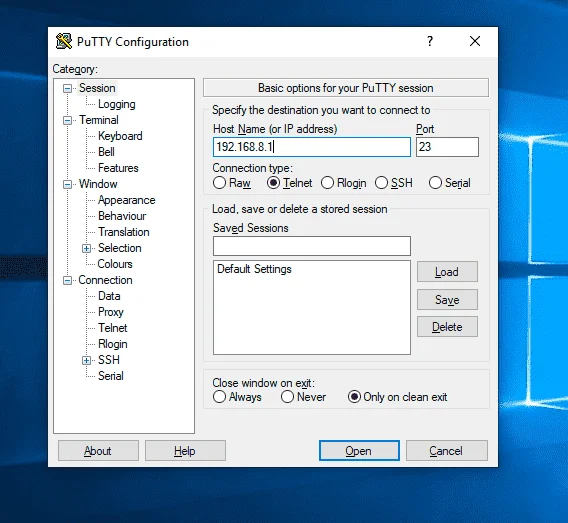568x523 pixels.
Task: Click the PuTTY icon in title bar
Action: 64,41
